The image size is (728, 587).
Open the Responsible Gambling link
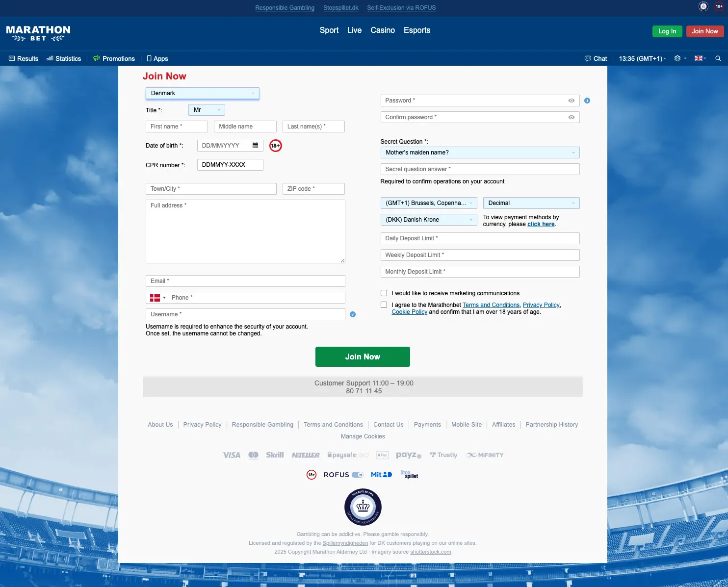pyautogui.click(x=285, y=8)
